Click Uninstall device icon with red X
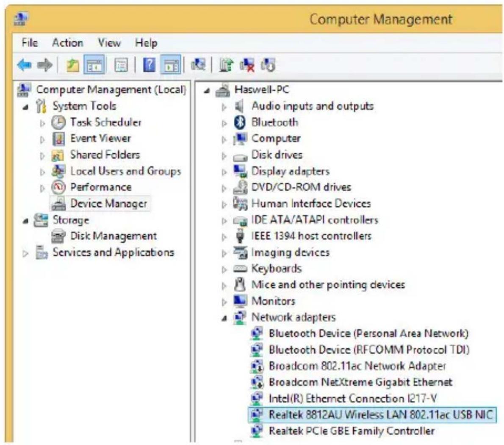The height and width of the screenshot is (445, 504). 247,65
